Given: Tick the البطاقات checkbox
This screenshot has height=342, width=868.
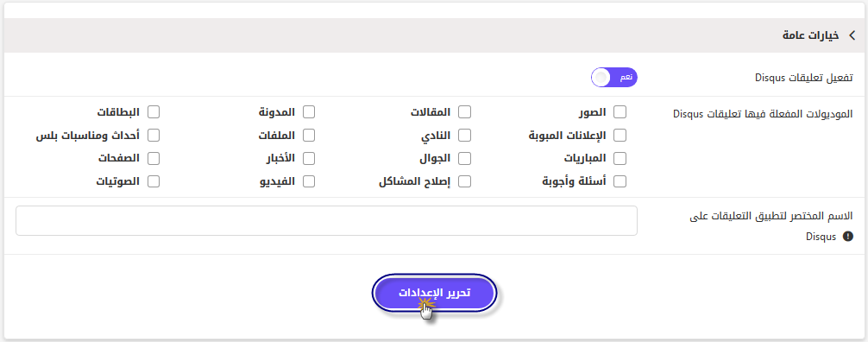Looking at the screenshot, I should (x=154, y=112).
